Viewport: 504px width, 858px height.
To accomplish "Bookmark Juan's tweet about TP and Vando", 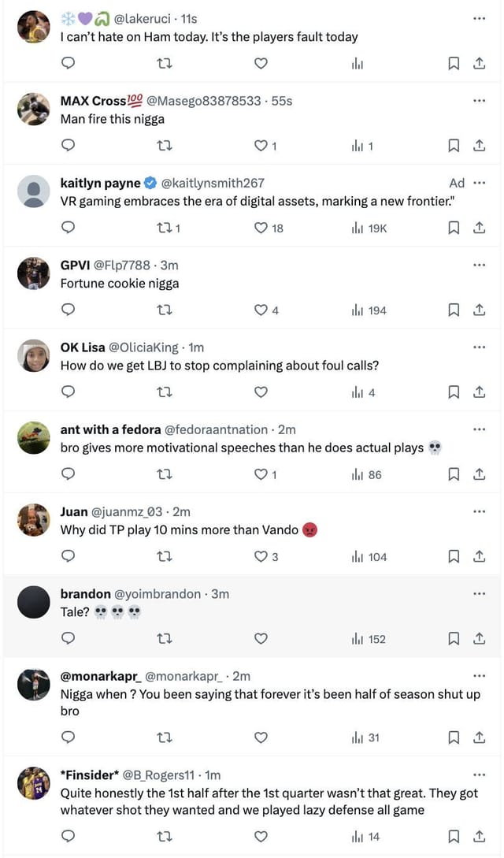I will click(454, 556).
